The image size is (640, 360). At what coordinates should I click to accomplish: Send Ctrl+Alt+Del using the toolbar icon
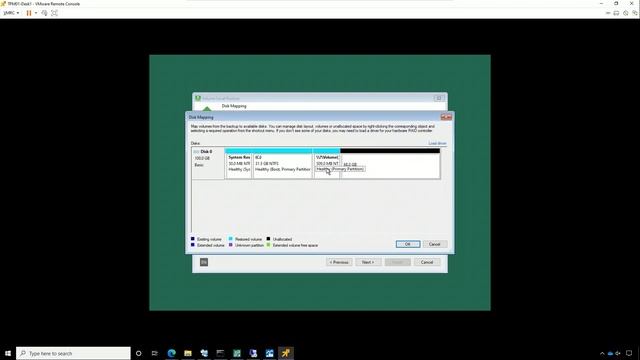[44, 13]
